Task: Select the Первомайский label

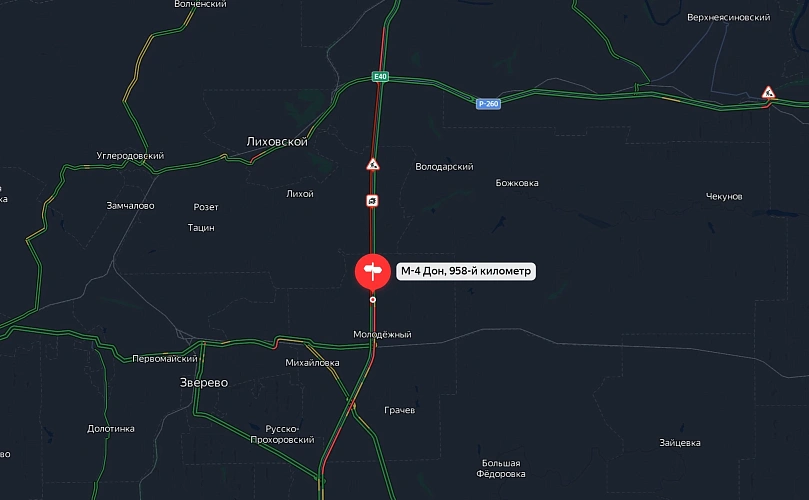Action: (x=165, y=359)
